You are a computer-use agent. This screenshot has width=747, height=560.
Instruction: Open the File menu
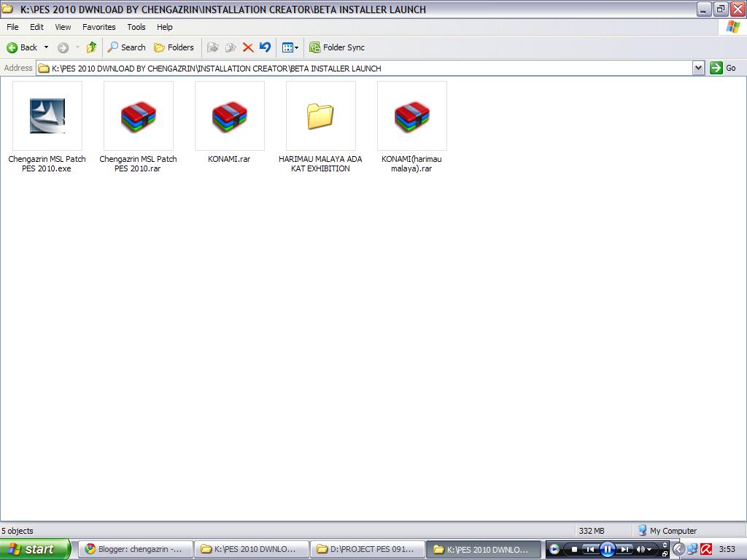tap(12, 27)
